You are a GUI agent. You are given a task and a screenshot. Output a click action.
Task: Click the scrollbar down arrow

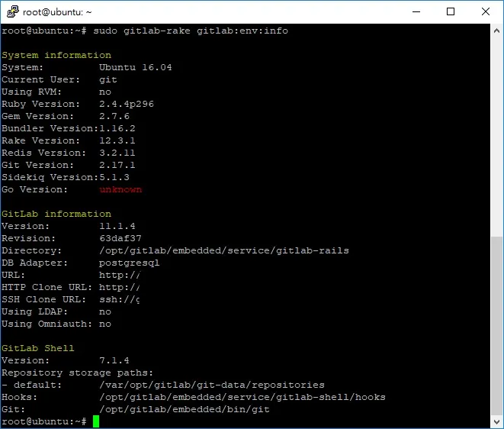click(x=496, y=421)
